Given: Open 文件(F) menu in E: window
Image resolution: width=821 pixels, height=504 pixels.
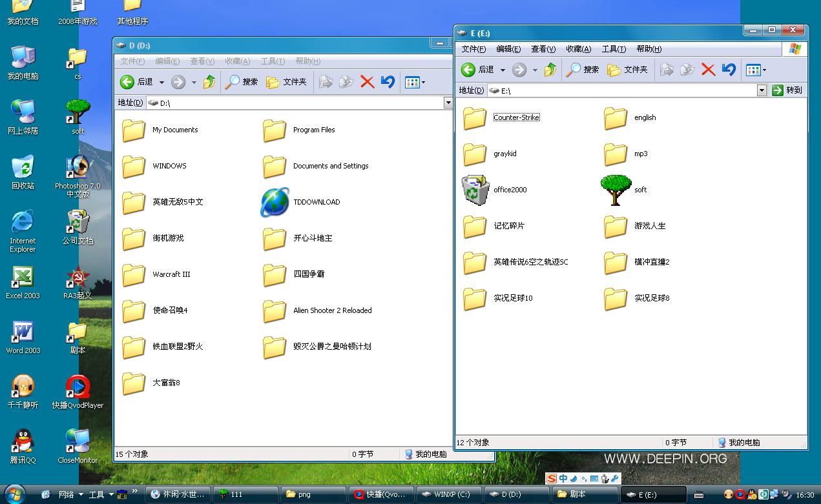Looking at the screenshot, I should coord(473,49).
